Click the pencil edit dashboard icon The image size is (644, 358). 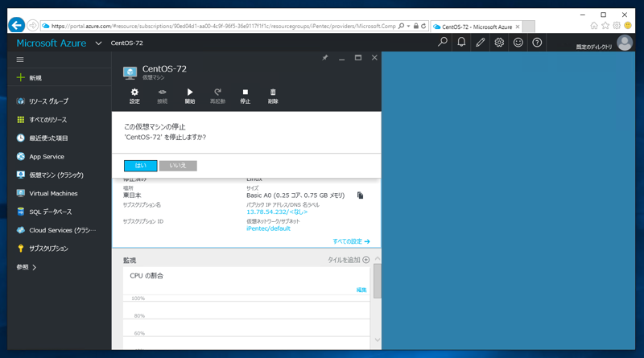480,43
